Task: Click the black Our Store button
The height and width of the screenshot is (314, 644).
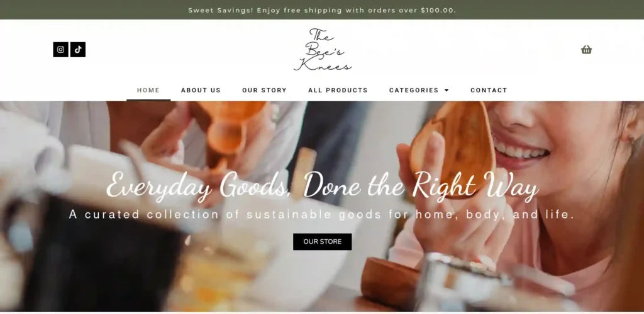Action: pos(323,242)
